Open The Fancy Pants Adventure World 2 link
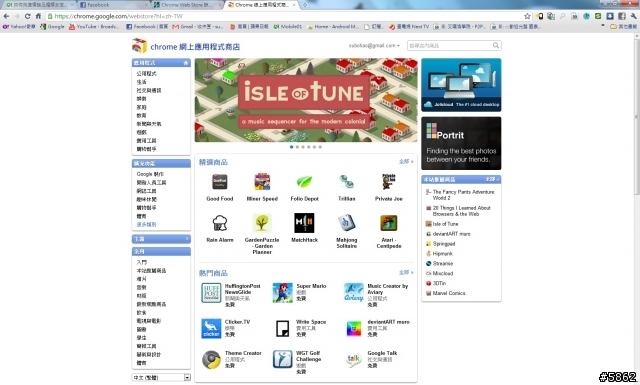 (464, 195)
